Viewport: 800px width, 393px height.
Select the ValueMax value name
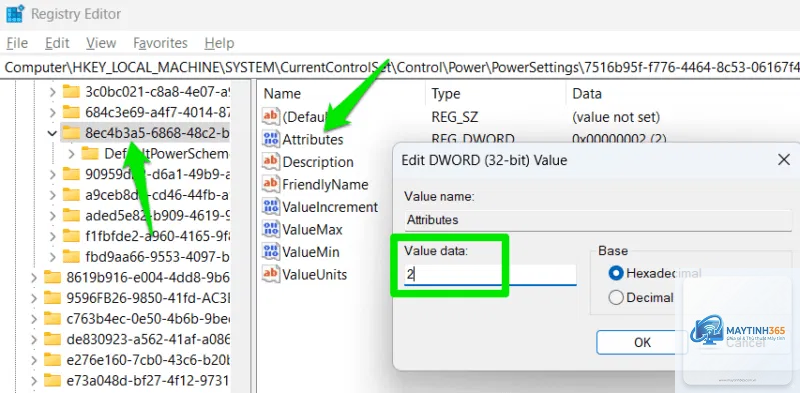[313, 230]
